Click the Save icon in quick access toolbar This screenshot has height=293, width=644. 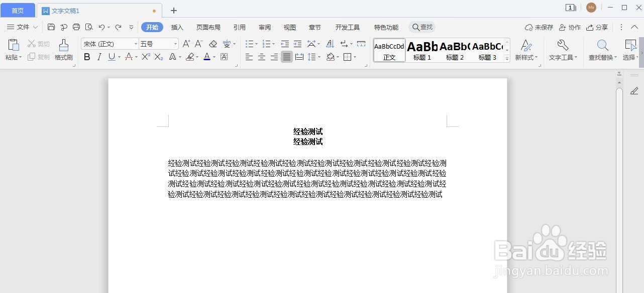(x=52, y=27)
